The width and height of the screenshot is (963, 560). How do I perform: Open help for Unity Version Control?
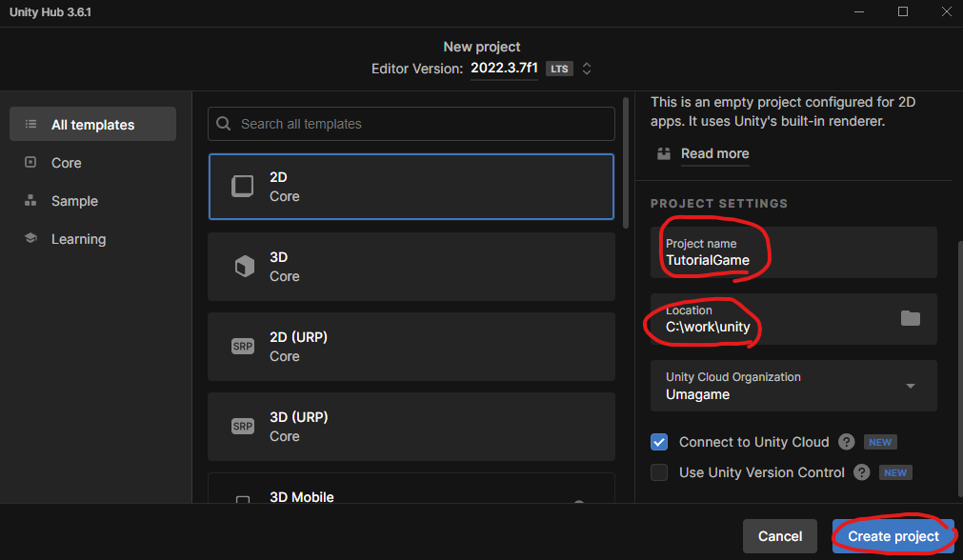coord(862,472)
